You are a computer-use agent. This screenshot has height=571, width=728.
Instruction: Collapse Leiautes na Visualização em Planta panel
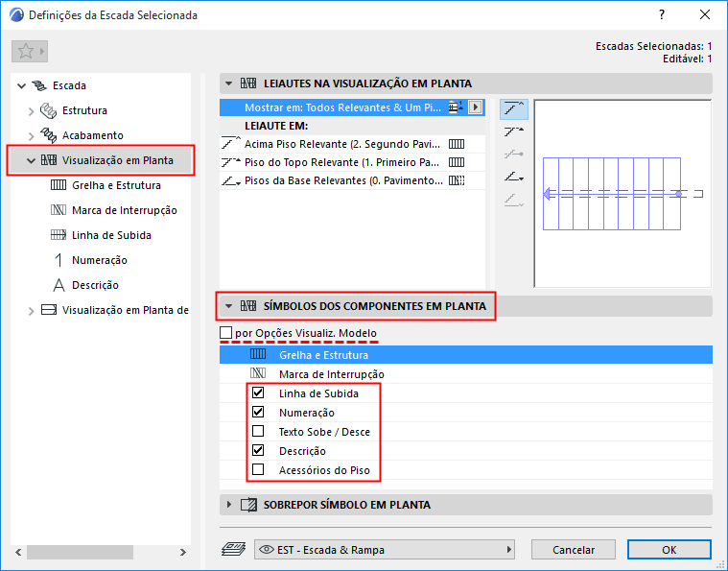[x=228, y=83]
